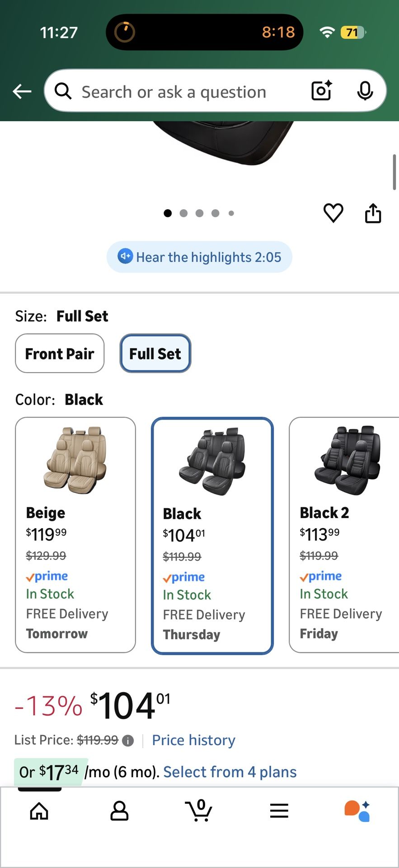
Task: Add item to wishlist with the heart icon
Action: 333,213
